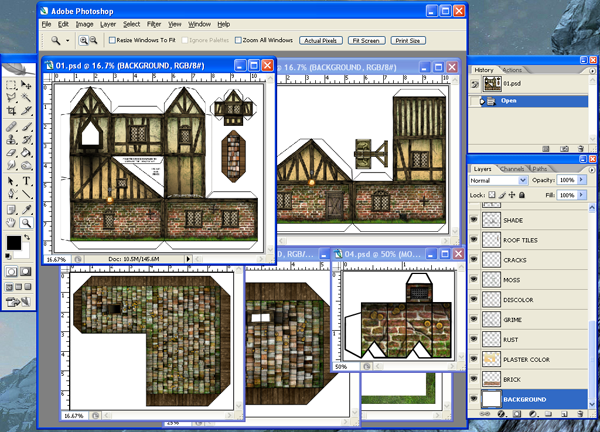Screen dimensions: 600x432
Task: Select the Paint Bucket tool
Action: (26, 152)
